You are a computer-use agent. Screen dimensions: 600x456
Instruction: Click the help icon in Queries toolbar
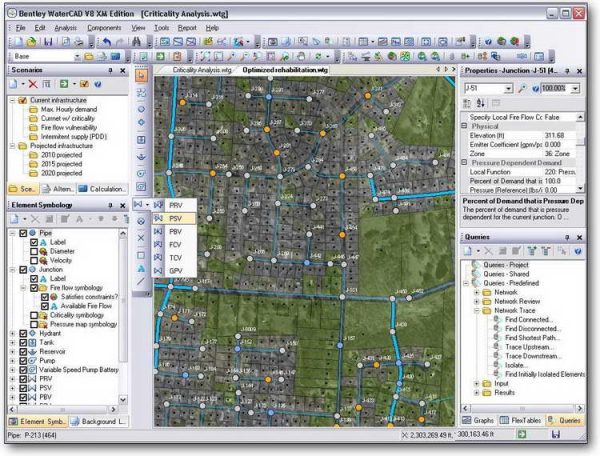(578, 251)
